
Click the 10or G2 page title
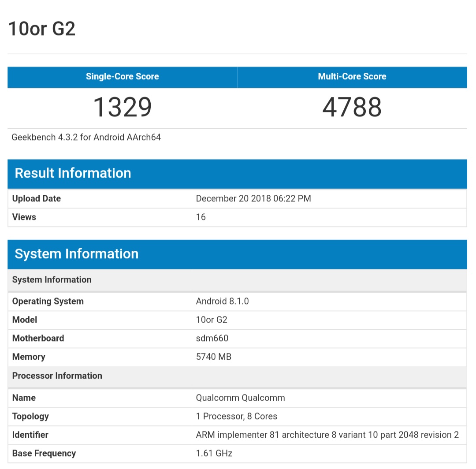[42, 28]
